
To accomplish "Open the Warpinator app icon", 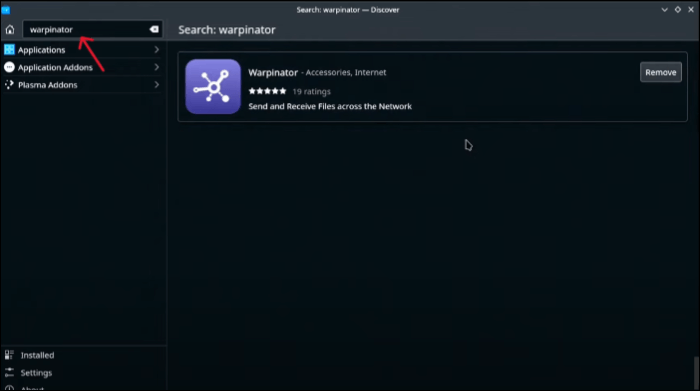I will (213, 87).
